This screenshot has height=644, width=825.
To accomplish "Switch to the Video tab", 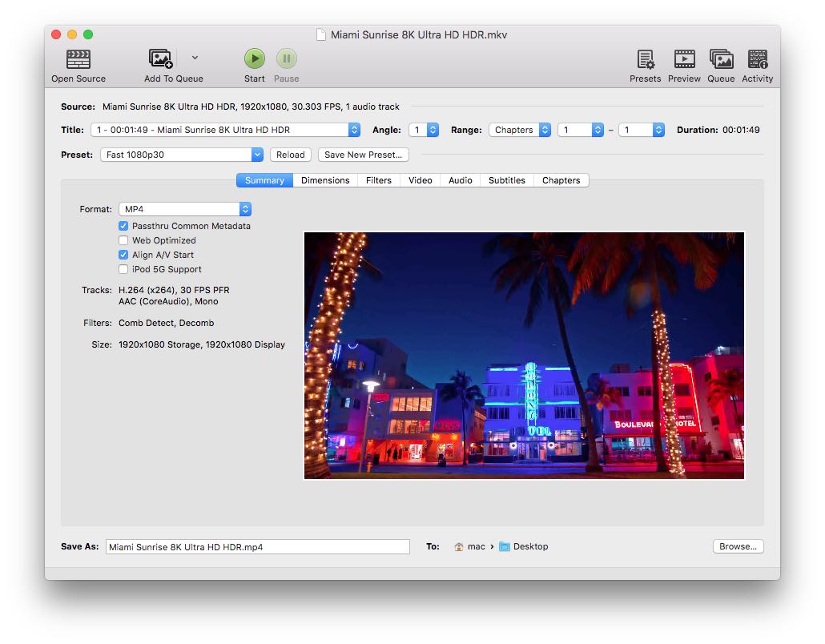I will (x=420, y=180).
